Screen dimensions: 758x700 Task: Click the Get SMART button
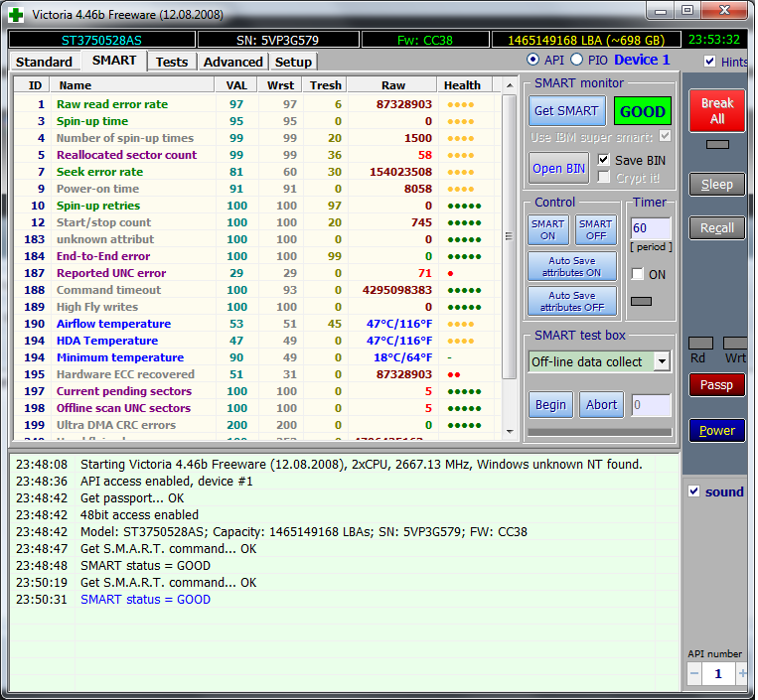tap(566, 110)
